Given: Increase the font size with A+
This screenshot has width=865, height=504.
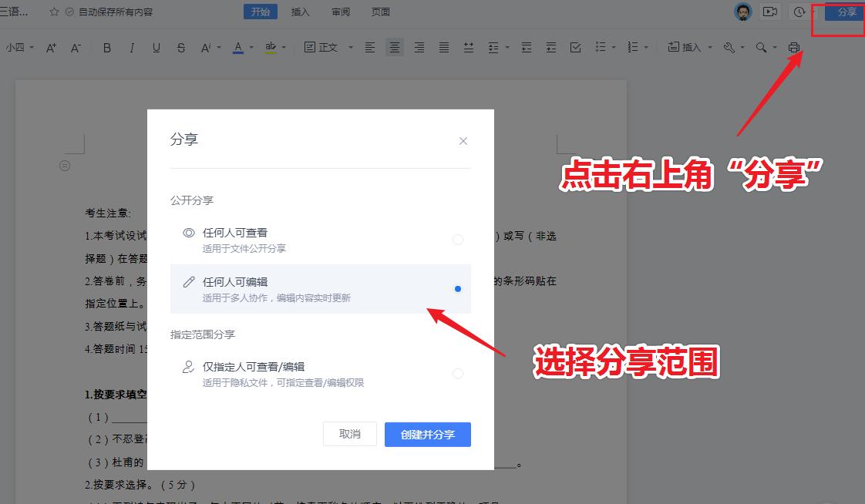Looking at the screenshot, I should coord(51,47).
